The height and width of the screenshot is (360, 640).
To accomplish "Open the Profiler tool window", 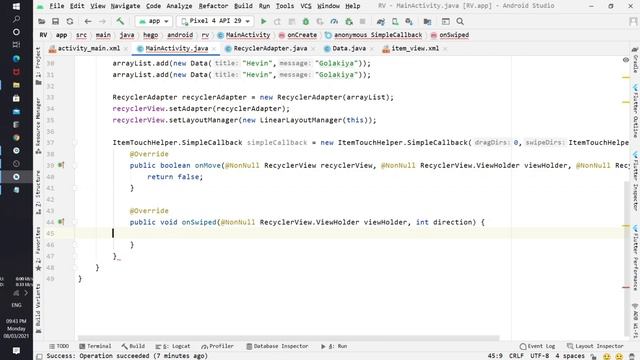I will [217, 346].
